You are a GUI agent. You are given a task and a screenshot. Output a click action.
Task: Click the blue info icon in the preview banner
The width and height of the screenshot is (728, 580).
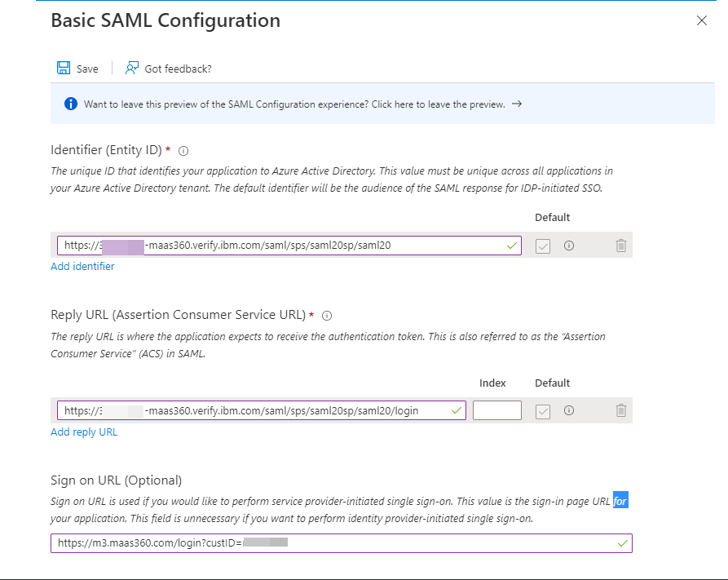[70, 104]
